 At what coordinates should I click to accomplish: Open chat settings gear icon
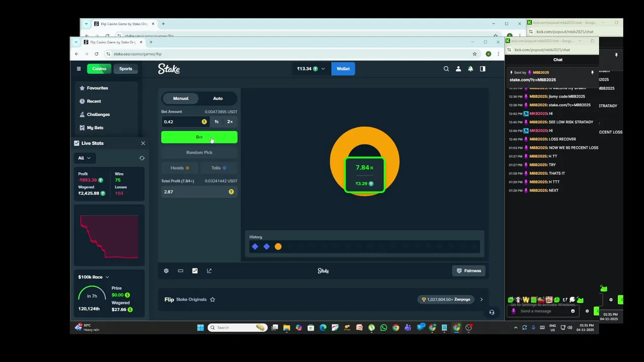click(x=587, y=311)
